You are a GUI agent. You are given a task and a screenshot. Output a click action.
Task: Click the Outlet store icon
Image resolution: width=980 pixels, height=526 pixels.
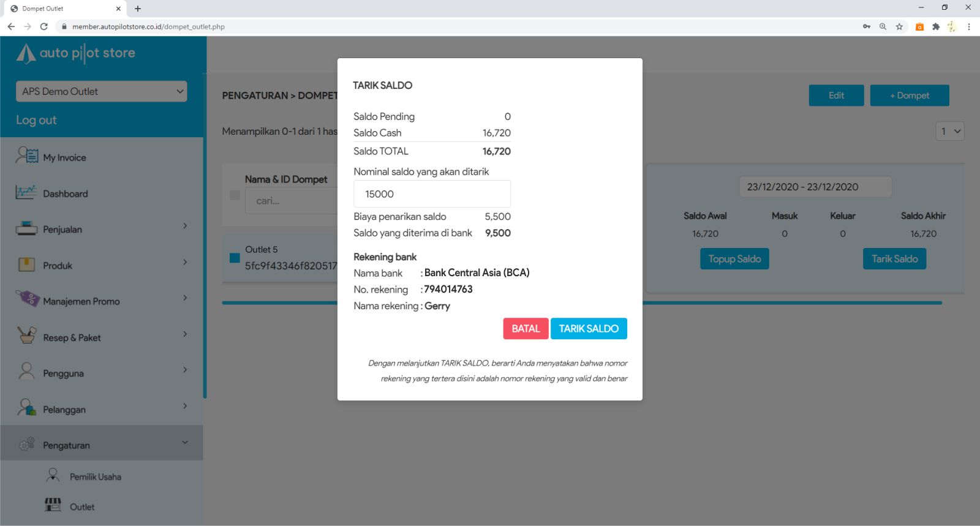[x=53, y=505]
